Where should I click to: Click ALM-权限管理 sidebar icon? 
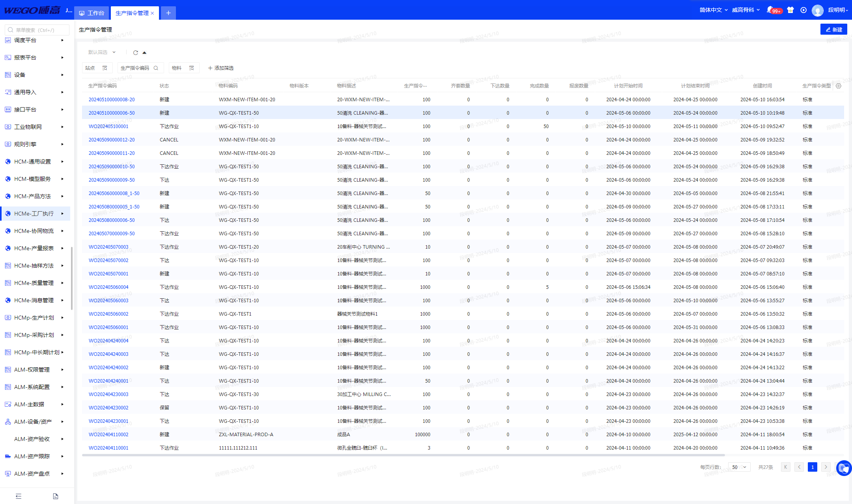click(x=8, y=370)
